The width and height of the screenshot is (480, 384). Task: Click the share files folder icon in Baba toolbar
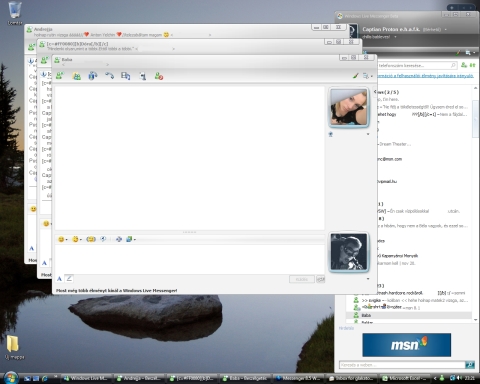[77, 76]
